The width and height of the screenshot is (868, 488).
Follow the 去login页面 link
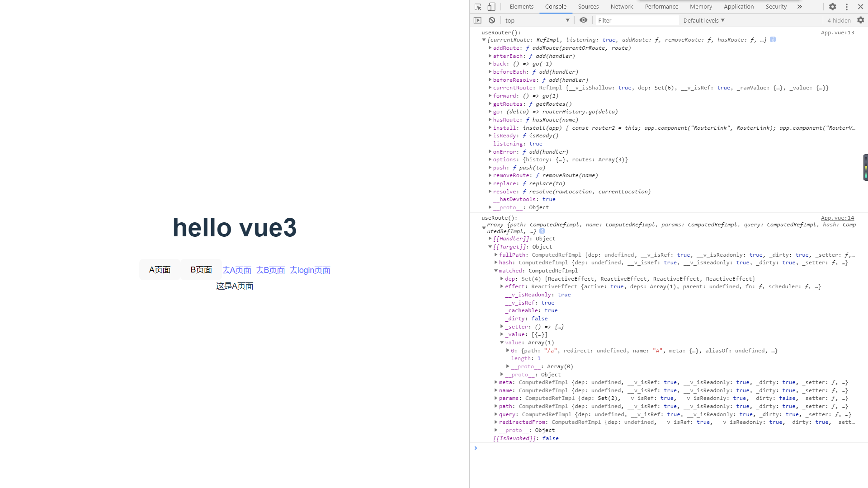click(310, 270)
